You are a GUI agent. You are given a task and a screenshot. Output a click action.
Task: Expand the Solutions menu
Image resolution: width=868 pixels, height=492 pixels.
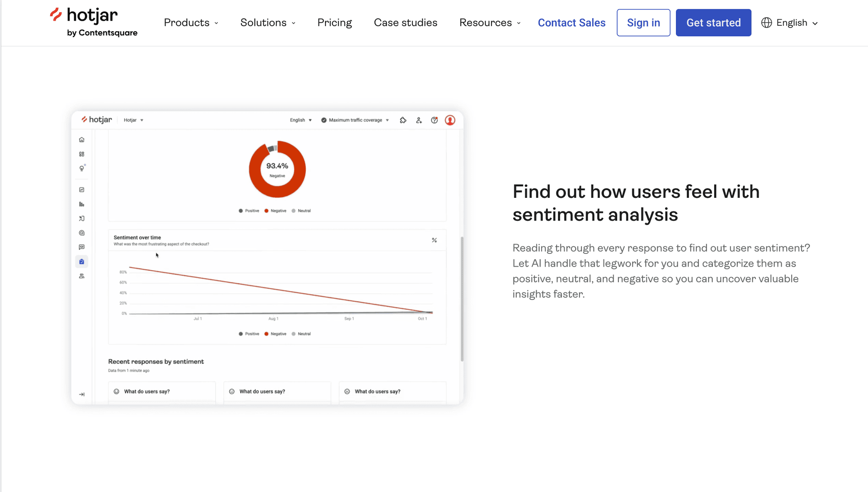[268, 23]
